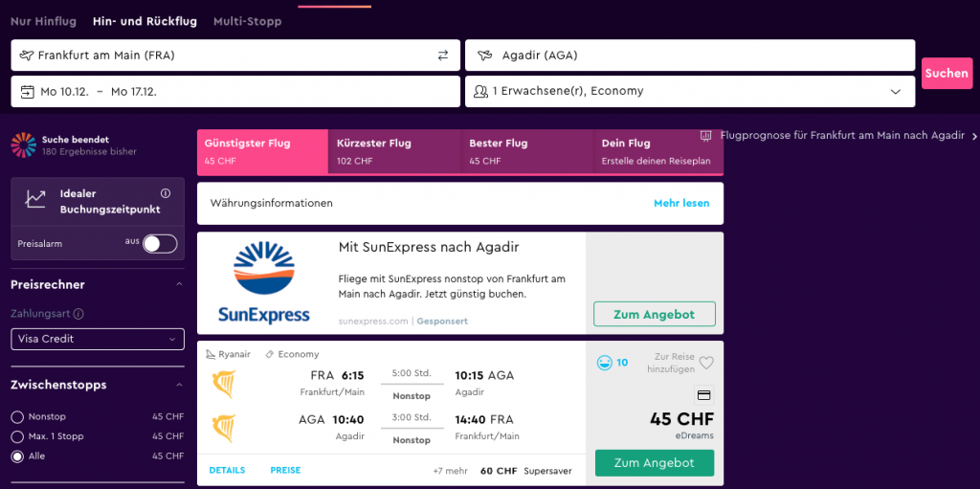The image size is (980, 489).
Task: Select the Nonstop radio button
Action: [x=17, y=416]
